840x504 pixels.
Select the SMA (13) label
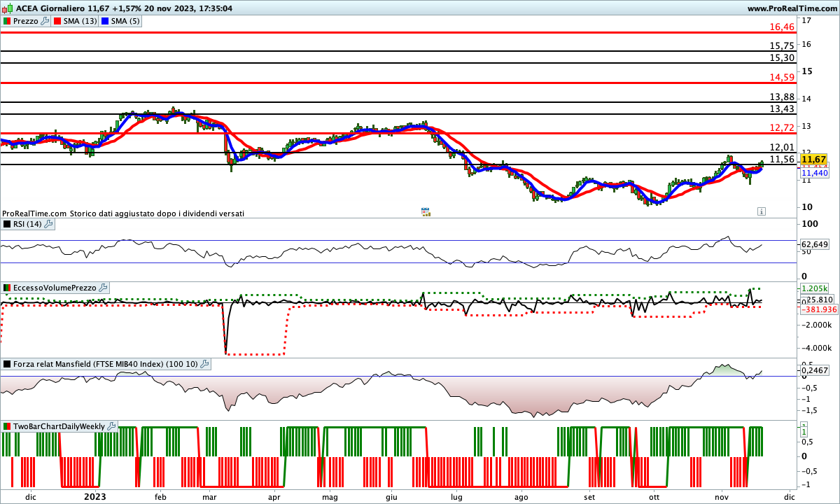pyautogui.click(x=80, y=21)
